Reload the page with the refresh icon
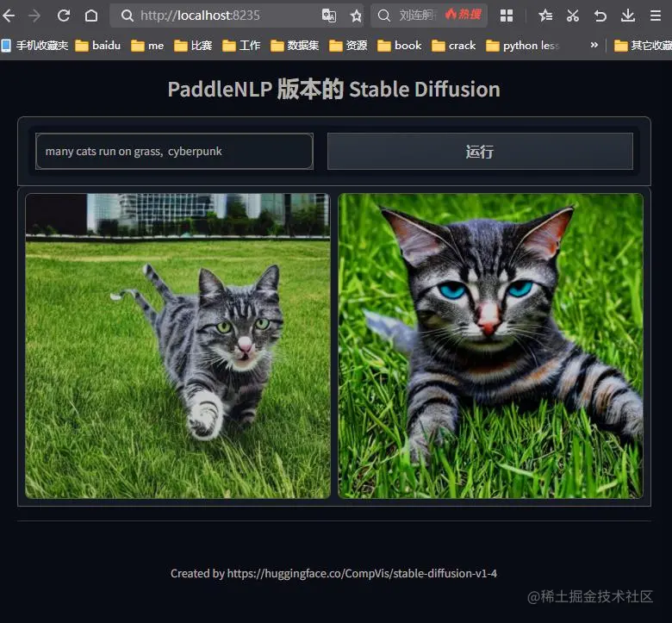 tap(64, 16)
